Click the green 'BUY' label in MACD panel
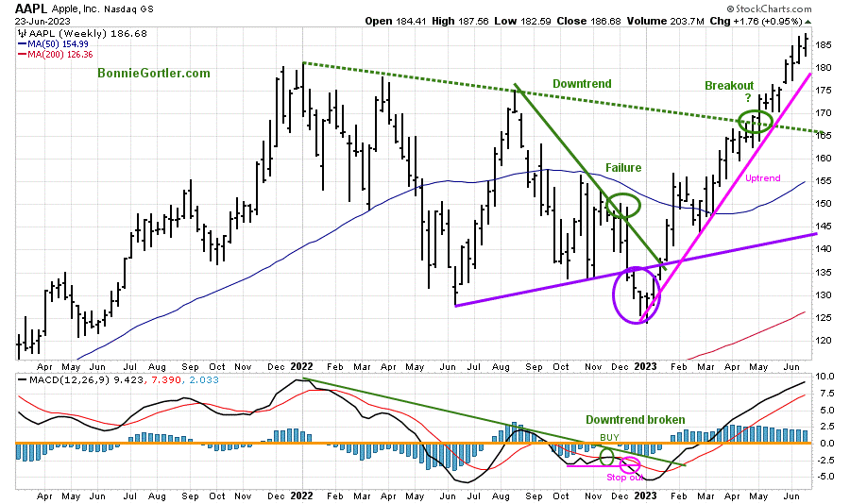 point(609,437)
